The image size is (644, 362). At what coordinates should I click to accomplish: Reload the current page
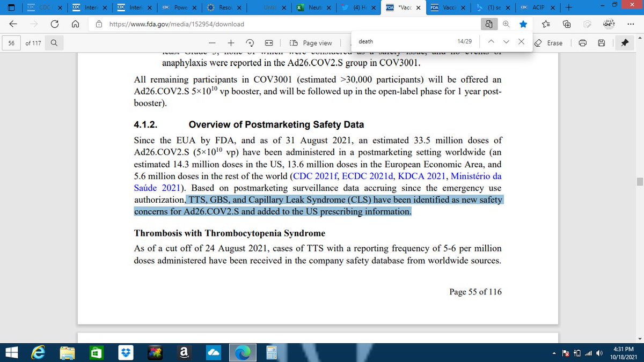click(54, 24)
